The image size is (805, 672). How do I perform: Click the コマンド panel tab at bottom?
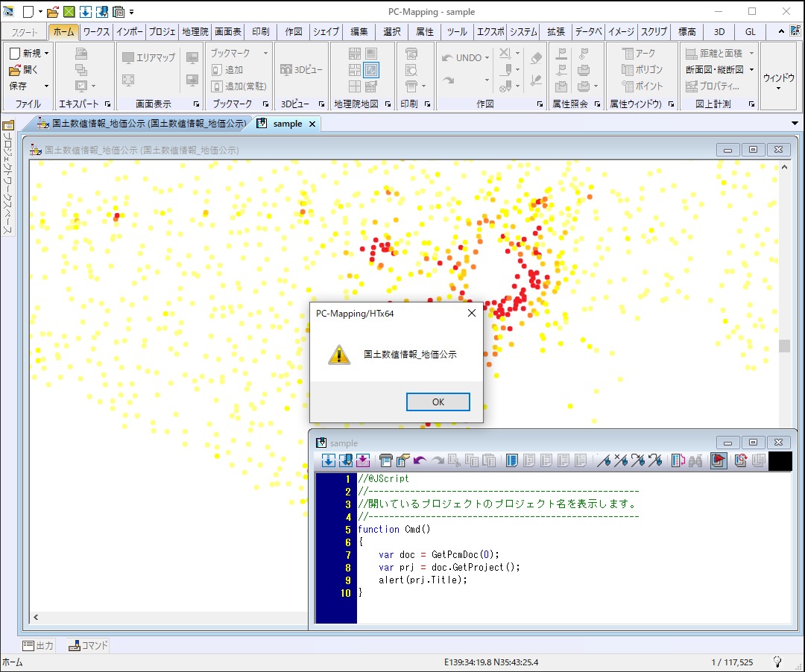[88, 645]
